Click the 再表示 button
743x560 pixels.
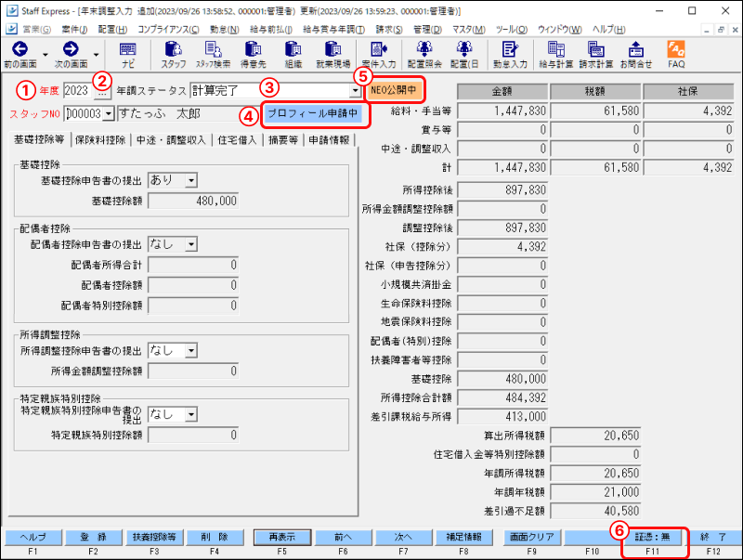coord(282,537)
